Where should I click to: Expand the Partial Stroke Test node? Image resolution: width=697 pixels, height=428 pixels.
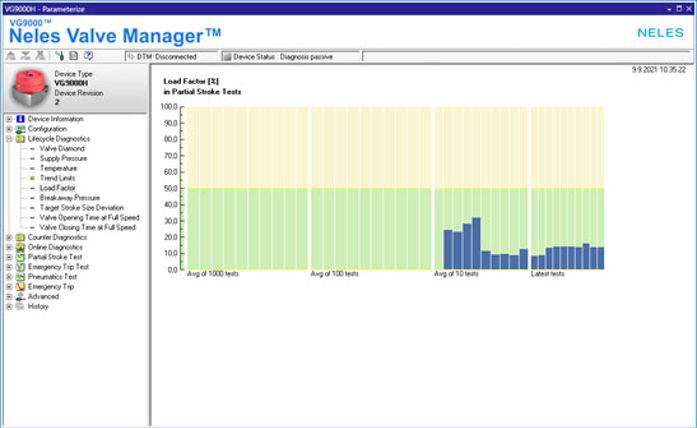pos(9,257)
